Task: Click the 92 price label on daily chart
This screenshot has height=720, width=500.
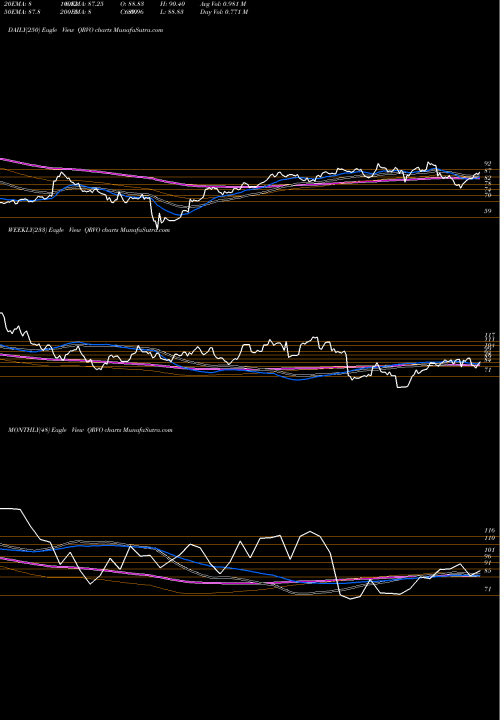Action: [x=488, y=163]
